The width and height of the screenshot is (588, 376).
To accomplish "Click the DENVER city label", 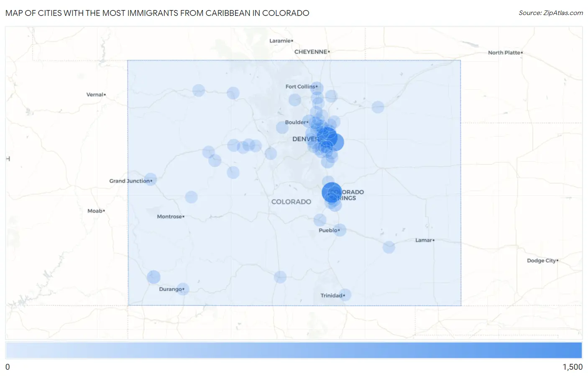I will click(x=305, y=139).
